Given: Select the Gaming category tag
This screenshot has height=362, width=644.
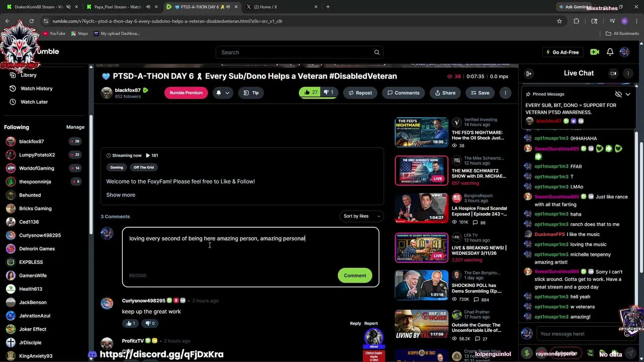Looking at the screenshot, I should (117, 167).
